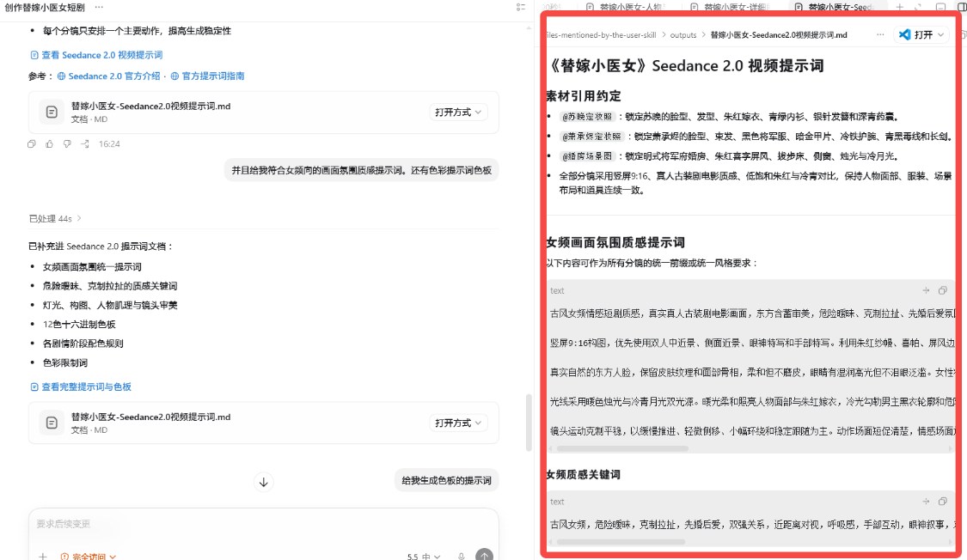Click the chat title 创作替嫁小医女短剧
The image size is (967, 560).
(x=45, y=8)
